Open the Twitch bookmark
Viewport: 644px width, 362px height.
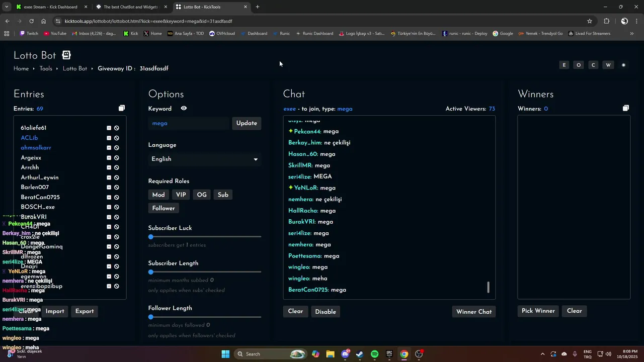coord(29,34)
